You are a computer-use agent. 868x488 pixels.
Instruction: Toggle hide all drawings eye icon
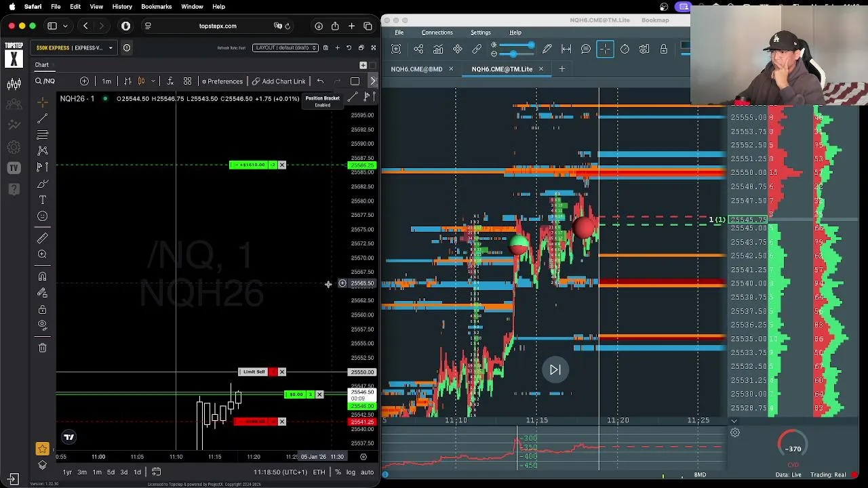(42, 325)
